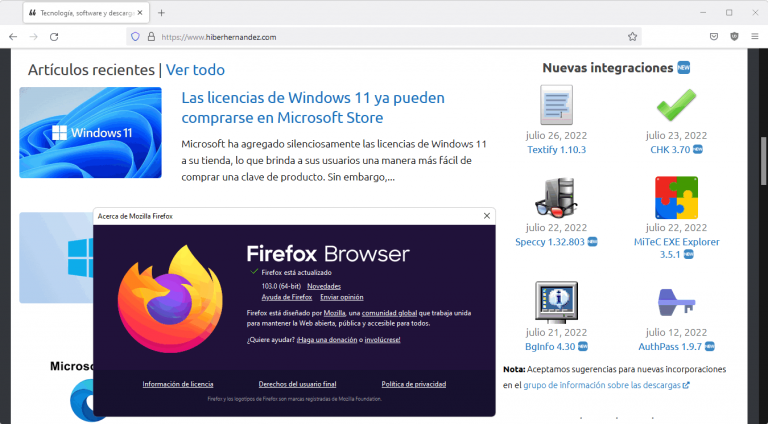This screenshot has width=768, height=424.
Task: Click the Speccy application icon
Action: tap(555, 197)
